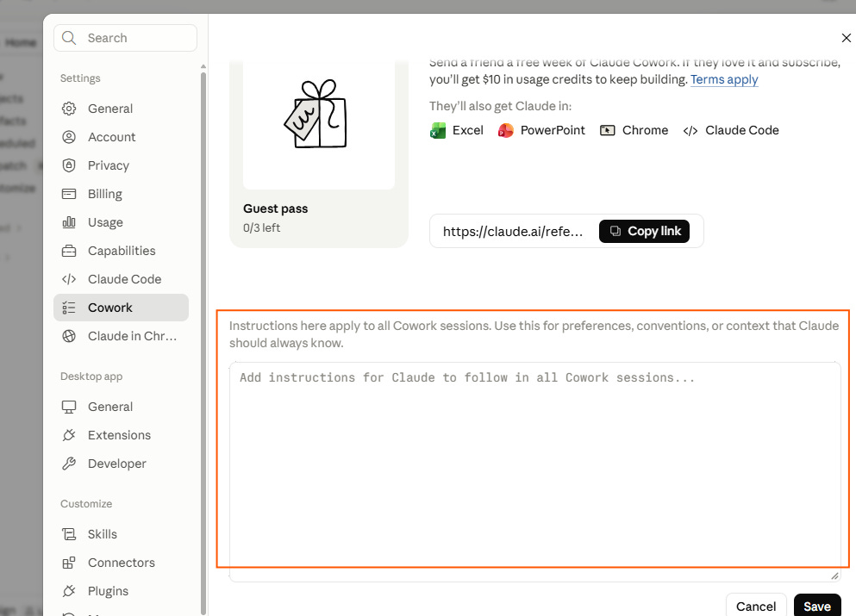Click the Capabilities briefcase icon
The image size is (856, 616).
pos(69,251)
